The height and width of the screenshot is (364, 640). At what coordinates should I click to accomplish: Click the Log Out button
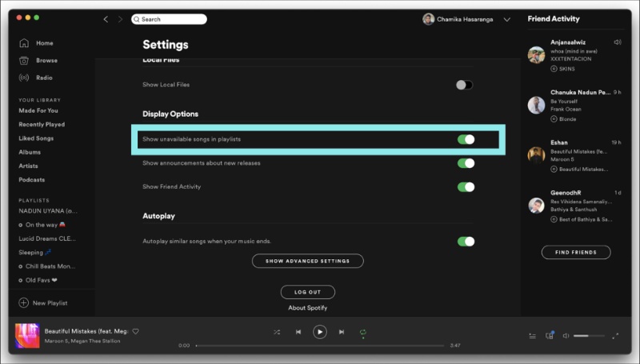click(308, 292)
